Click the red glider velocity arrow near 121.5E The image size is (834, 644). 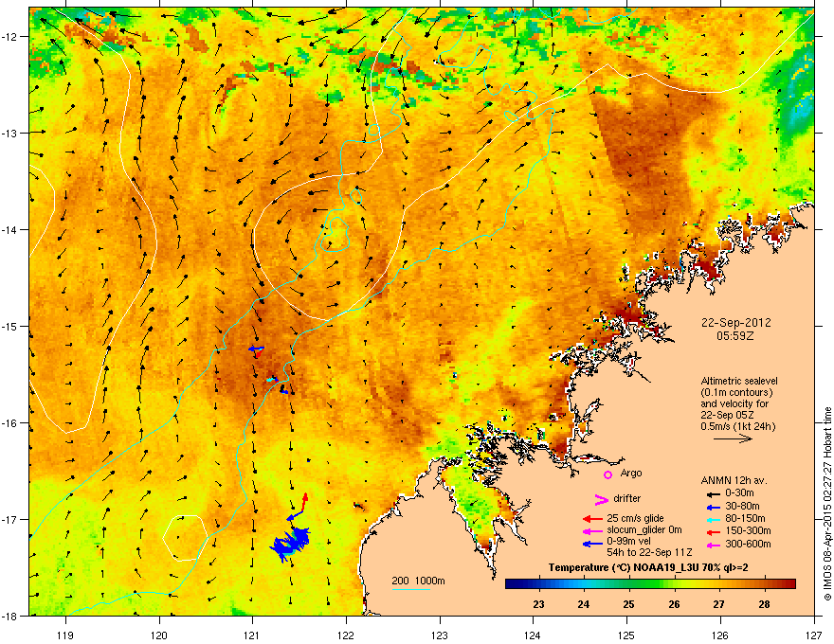tap(305, 503)
